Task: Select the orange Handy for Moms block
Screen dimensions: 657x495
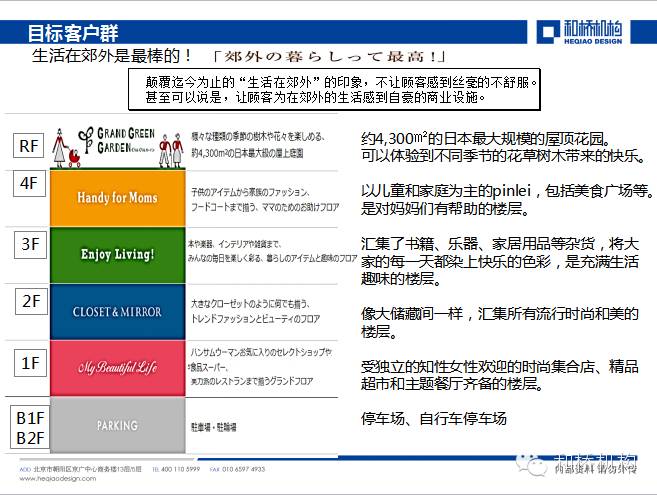Action: click(118, 198)
